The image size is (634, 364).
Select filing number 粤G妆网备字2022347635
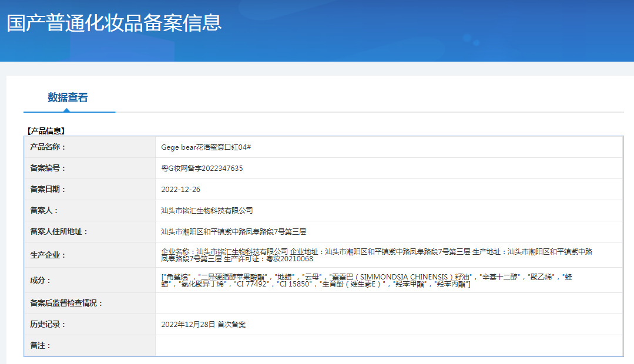[202, 168]
